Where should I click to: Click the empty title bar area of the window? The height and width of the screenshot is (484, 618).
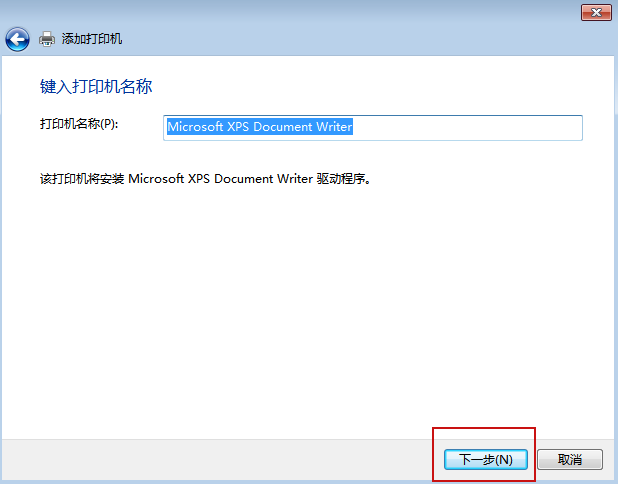(x=300, y=12)
